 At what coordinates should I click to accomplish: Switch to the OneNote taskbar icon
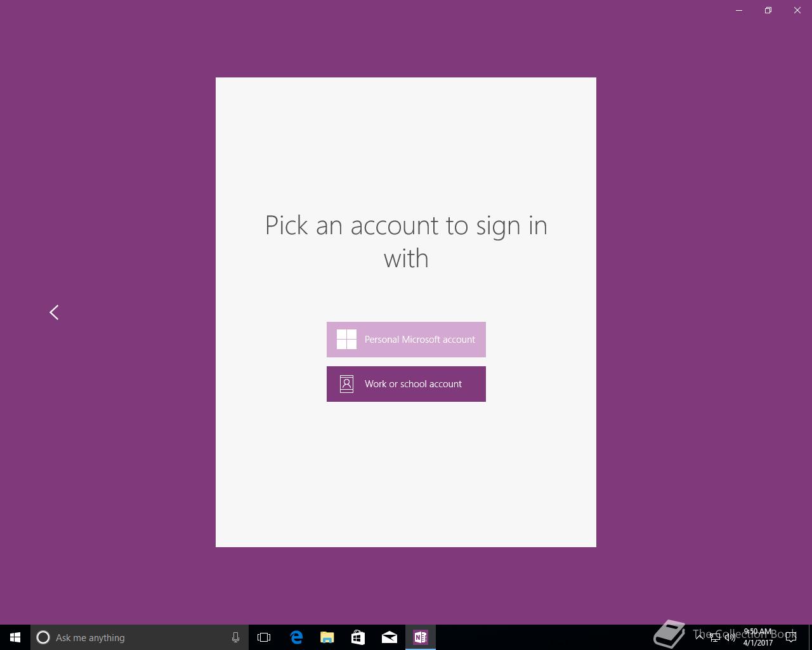[421, 637]
